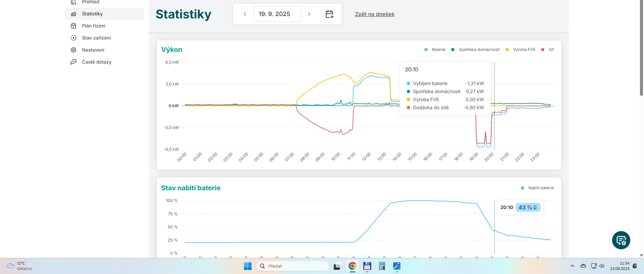The width and height of the screenshot is (644, 274).
Task: Toggle Výroba FVE series in legend
Action: point(521,50)
